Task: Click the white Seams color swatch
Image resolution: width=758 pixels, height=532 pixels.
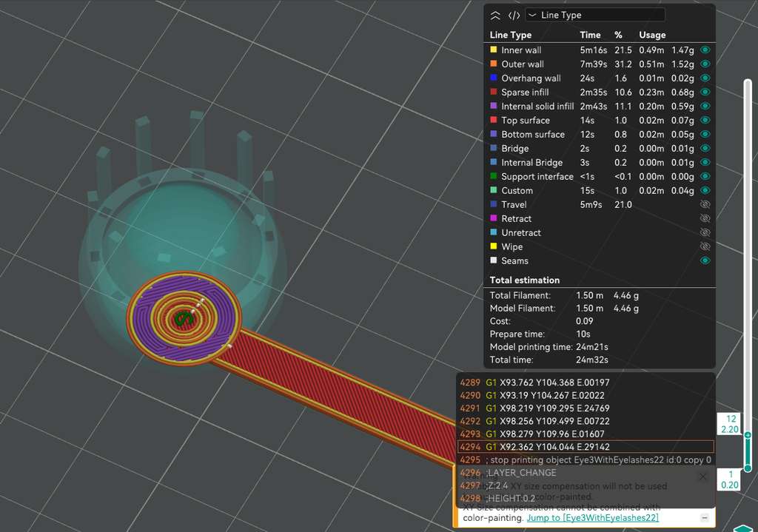Action: [x=494, y=260]
